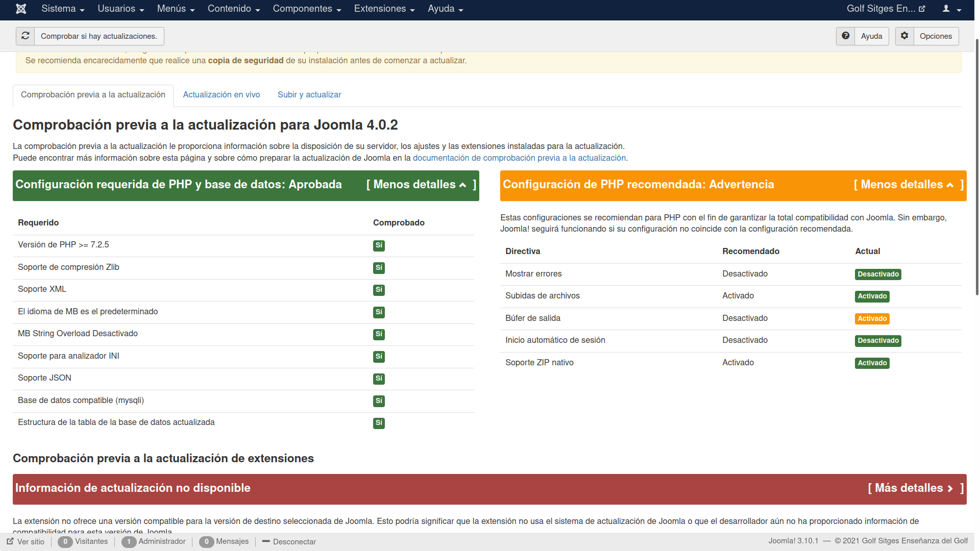
Task: Click Sí badge for Soporte JSON
Action: (379, 379)
